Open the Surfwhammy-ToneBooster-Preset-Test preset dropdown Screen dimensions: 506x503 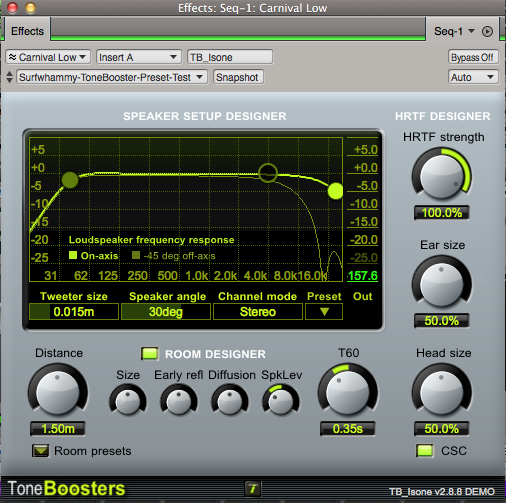coord(112,77)
